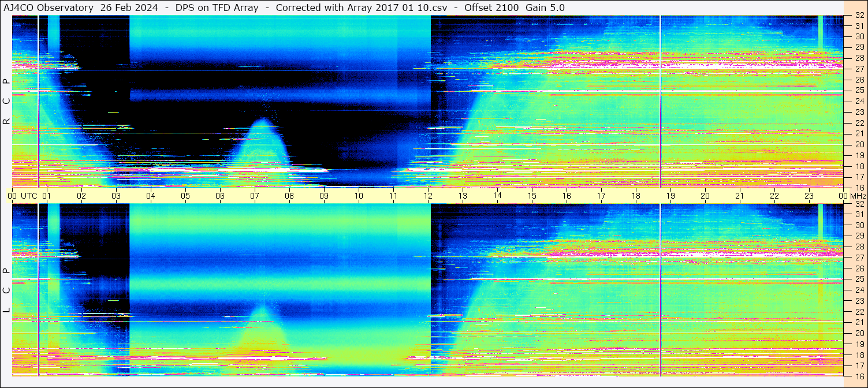Click the "22" MHz label of RCP panel
The width and height of the screenshot is (868, 388).
(859, 122)
